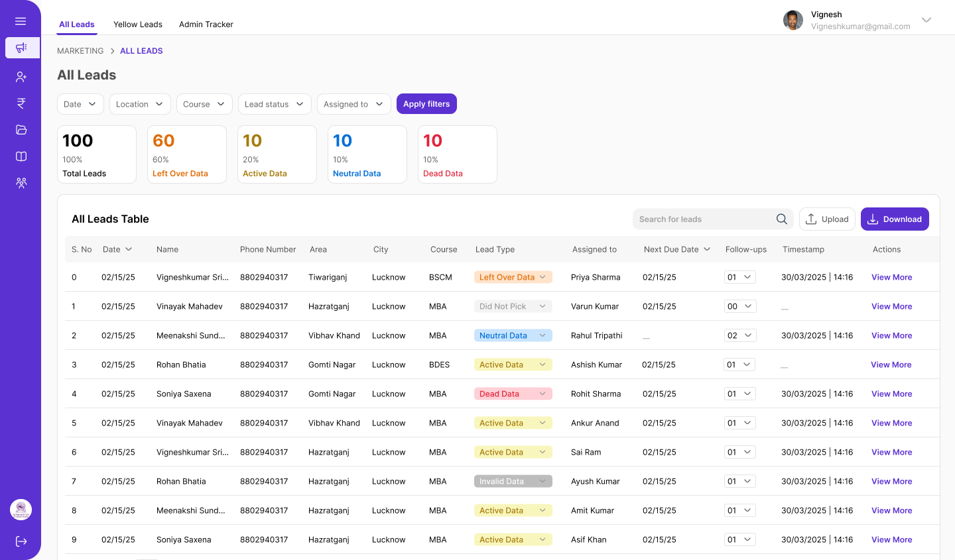Switch to the Yellow Leads tab

click(137, 25)
